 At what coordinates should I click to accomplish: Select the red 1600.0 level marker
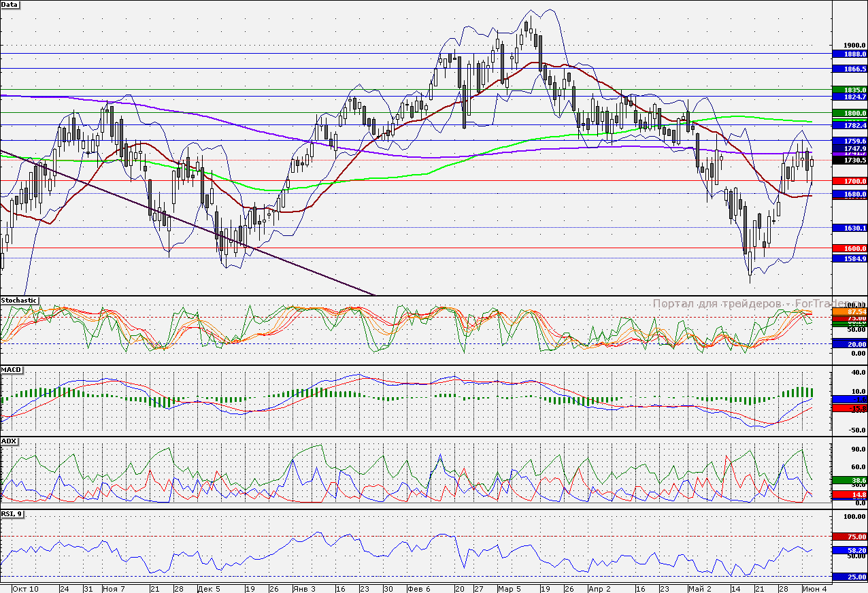coord(849,249)
